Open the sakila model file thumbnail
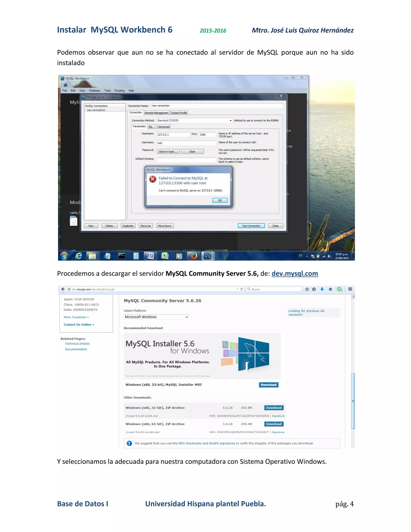The image size is (411, 532). 73,221
